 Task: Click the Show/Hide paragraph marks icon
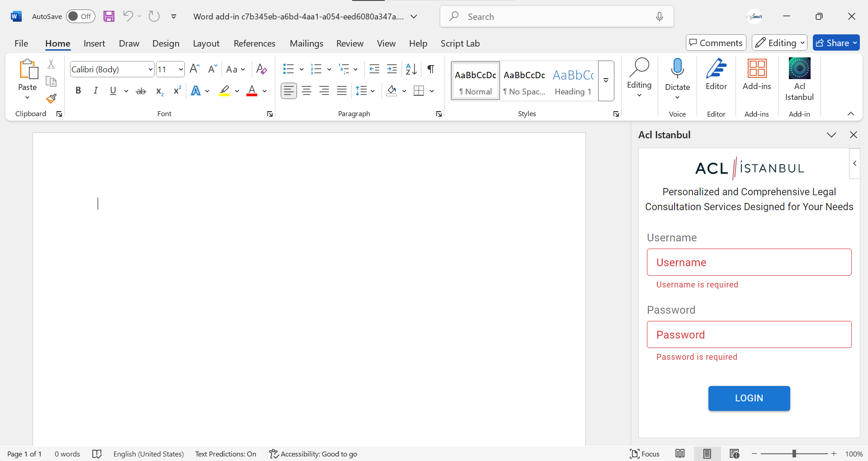431,69
